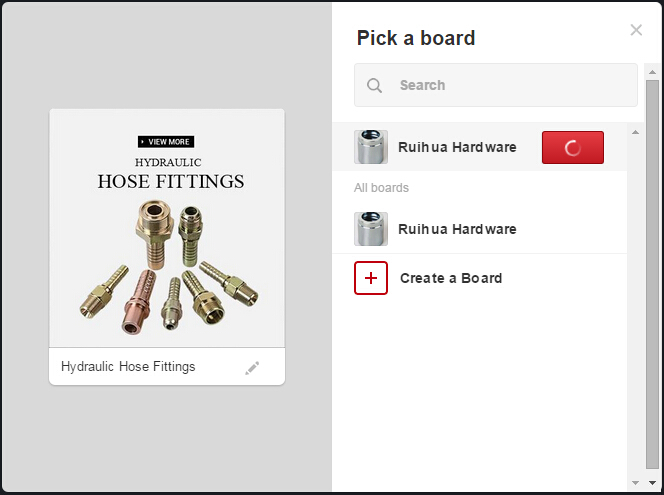Screen dimensions: 664x495
Task: Choose Ruihua Hardware name under All boards
Action: tap(457, 229)
